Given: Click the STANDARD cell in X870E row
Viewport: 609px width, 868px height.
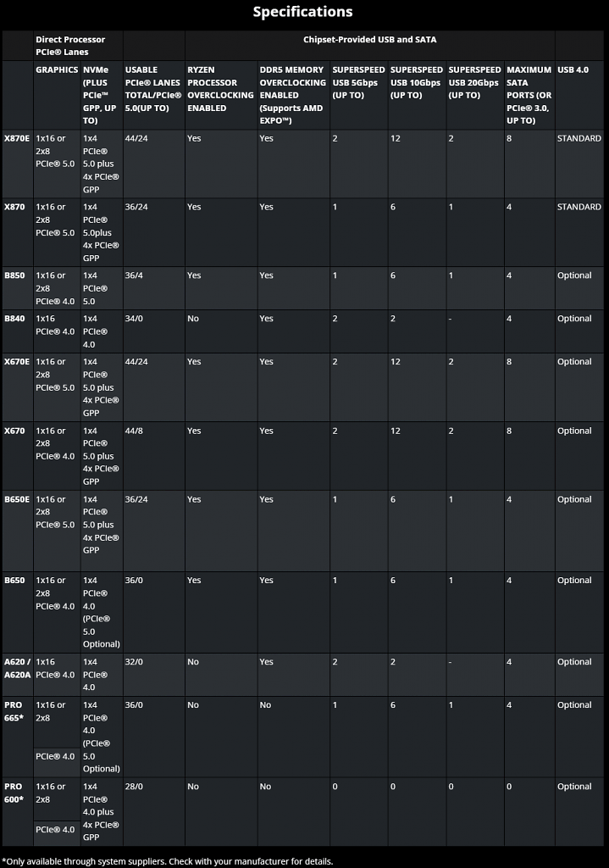Looking at the screenshot, I should (579, 138).
